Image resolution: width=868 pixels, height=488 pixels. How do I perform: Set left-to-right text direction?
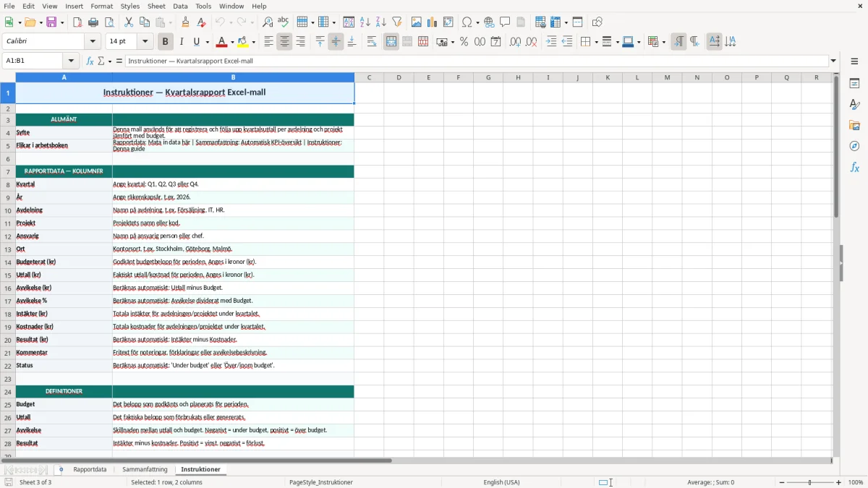point(678,42)
